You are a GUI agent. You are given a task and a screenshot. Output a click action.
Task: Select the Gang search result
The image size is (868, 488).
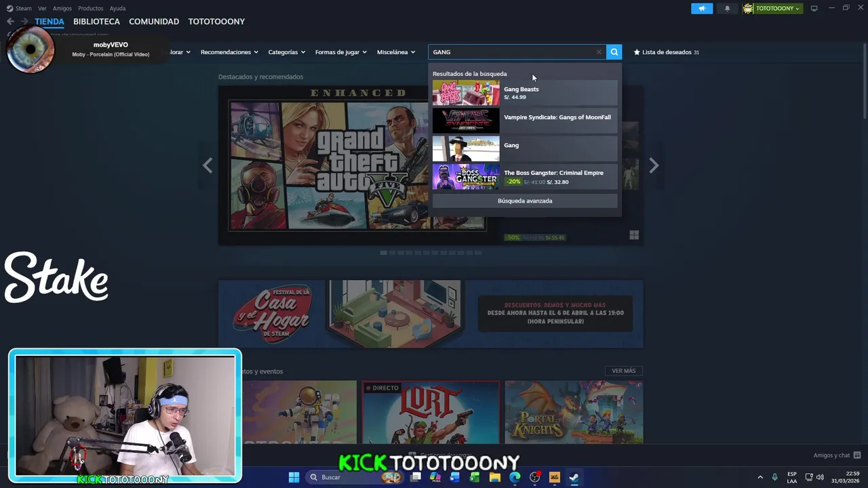(525, 148)
